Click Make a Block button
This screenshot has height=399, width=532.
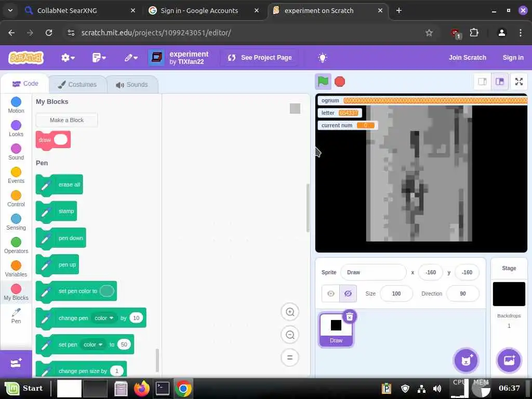click(66, 120)
